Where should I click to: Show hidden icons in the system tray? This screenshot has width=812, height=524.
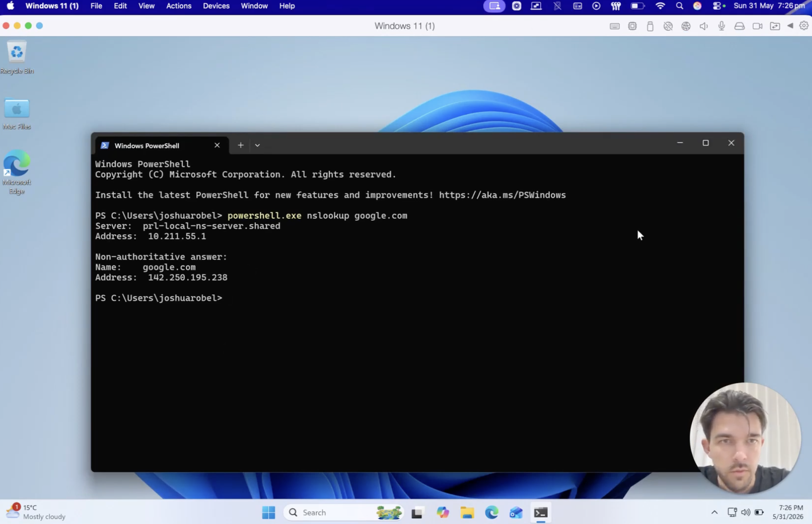[715, 512]
